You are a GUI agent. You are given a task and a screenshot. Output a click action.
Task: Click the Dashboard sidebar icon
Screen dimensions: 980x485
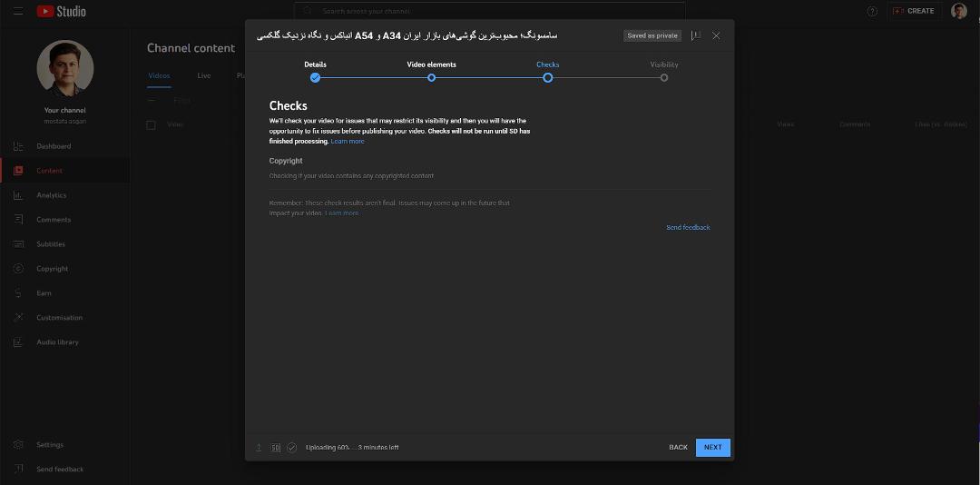pyautogui.click(x=18, y=146)
